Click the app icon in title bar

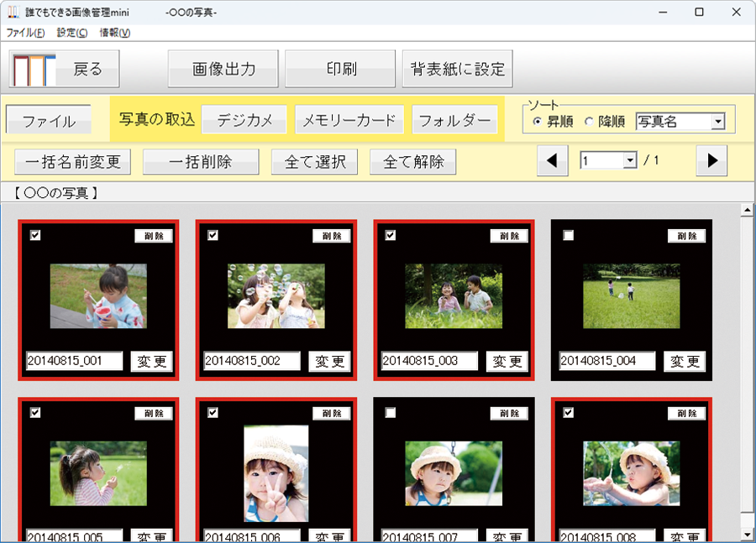tap(13, 13)
